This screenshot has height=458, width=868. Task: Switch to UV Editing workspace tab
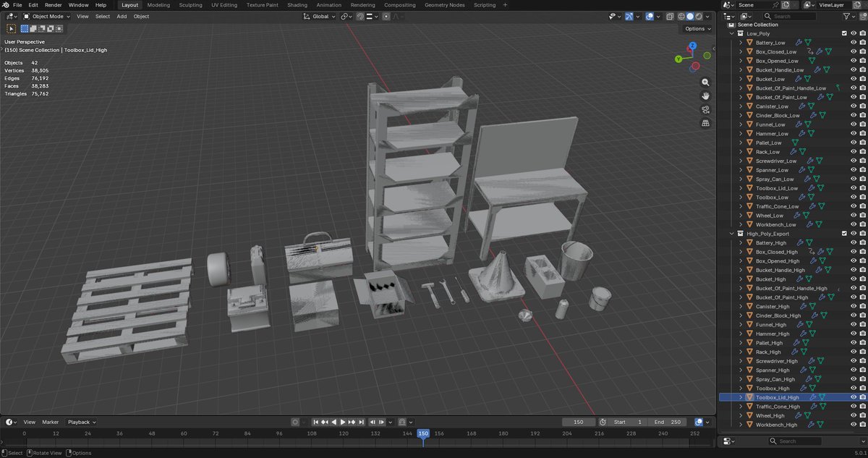tap(224, 5)
